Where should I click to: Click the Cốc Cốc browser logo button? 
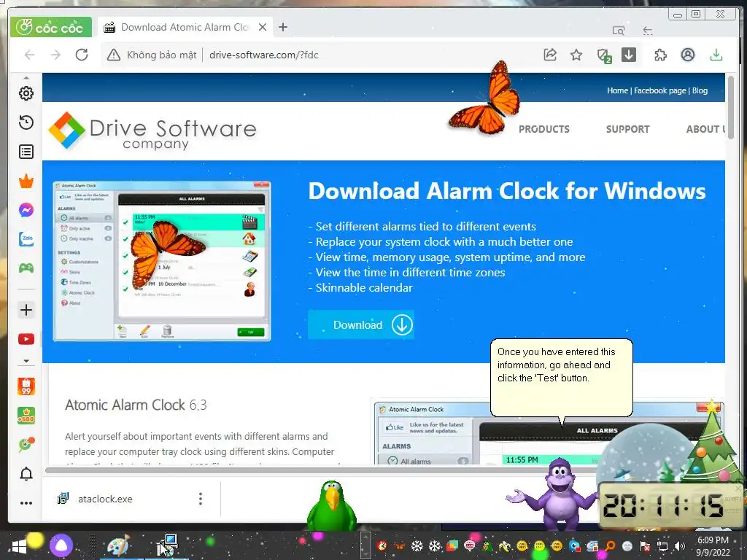click(50, 28)
